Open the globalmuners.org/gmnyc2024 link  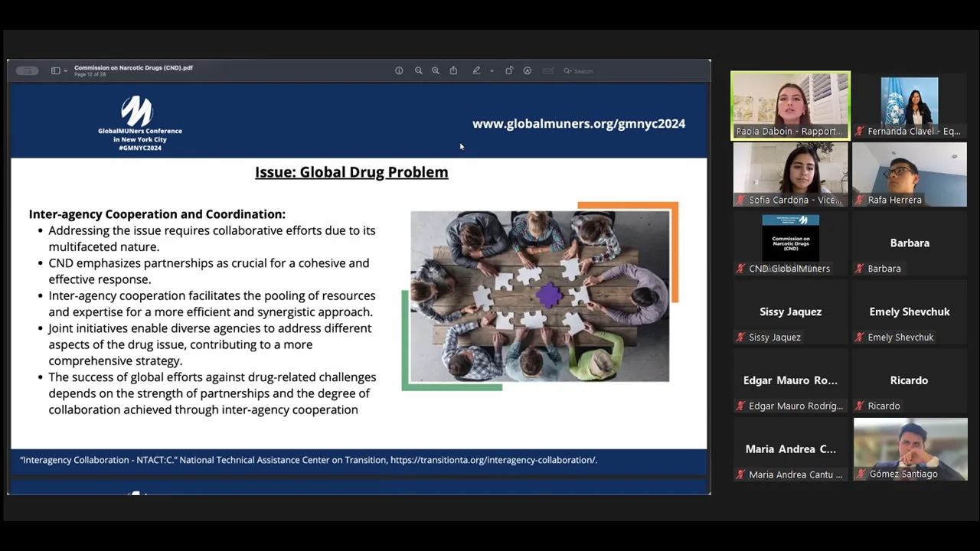pyautogui.click(x=578, y=123)
